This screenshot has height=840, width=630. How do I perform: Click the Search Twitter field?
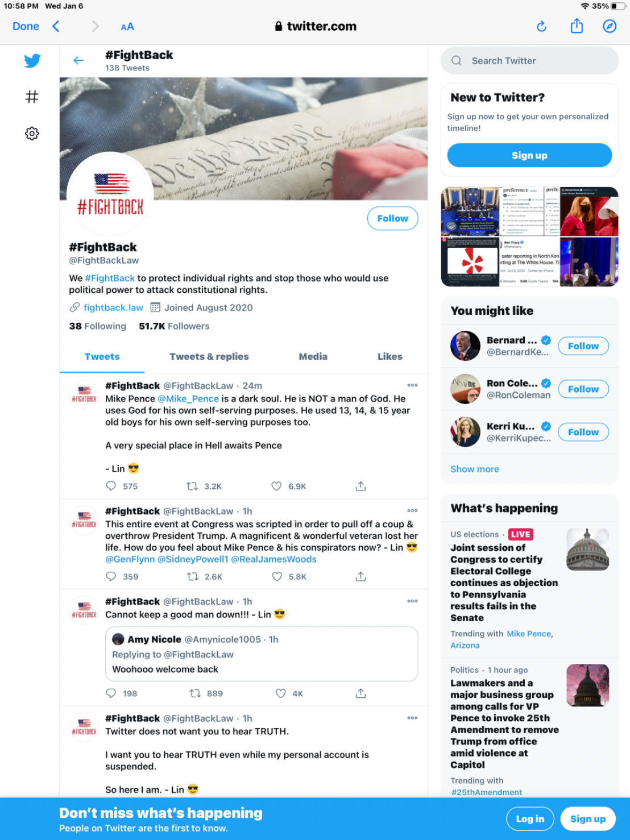coord(529,61)
